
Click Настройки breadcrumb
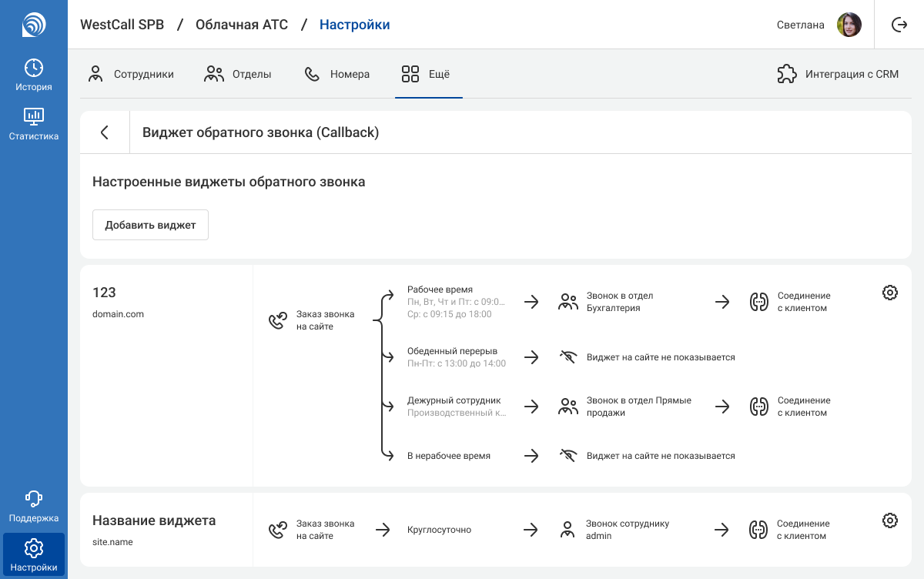click(355, 25)
